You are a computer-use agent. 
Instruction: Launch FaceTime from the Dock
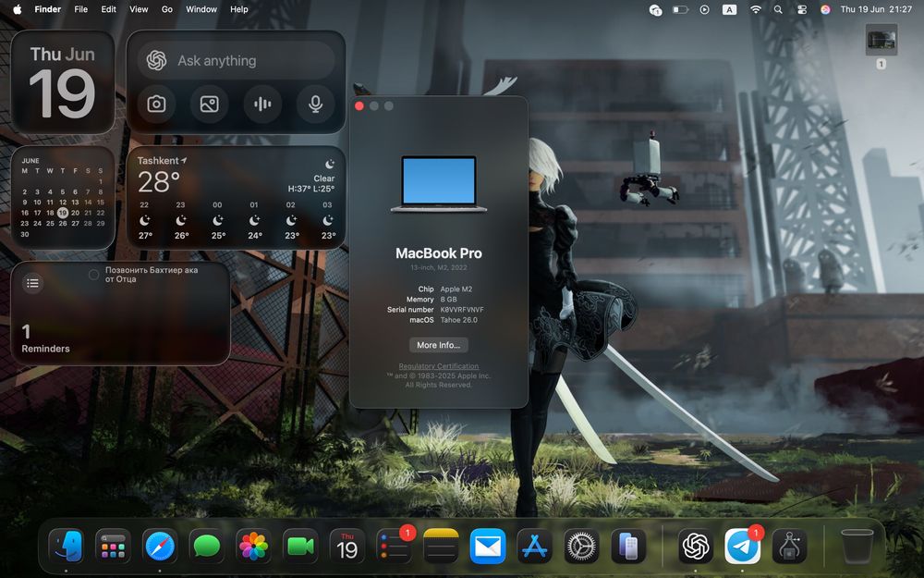[300, 547]
